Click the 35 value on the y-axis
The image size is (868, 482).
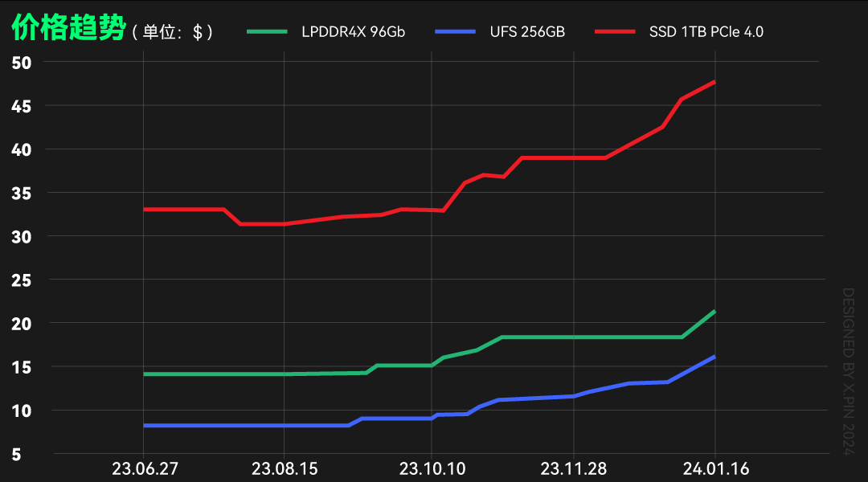coord(22,194)
